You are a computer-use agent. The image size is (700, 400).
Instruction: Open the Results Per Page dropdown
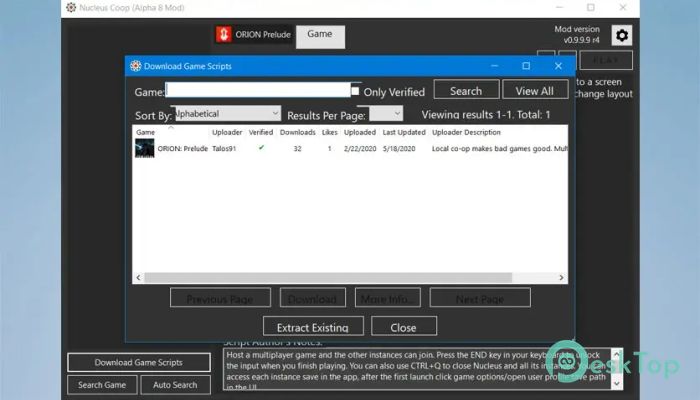(x=386, y=113)
